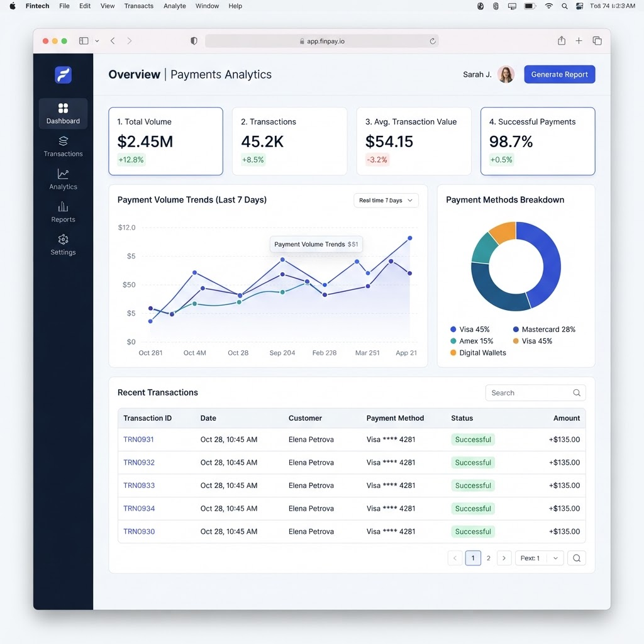Open the Real time 7 Days dropdown
This screenshot has height=644, width=644.
click(386, 201)
